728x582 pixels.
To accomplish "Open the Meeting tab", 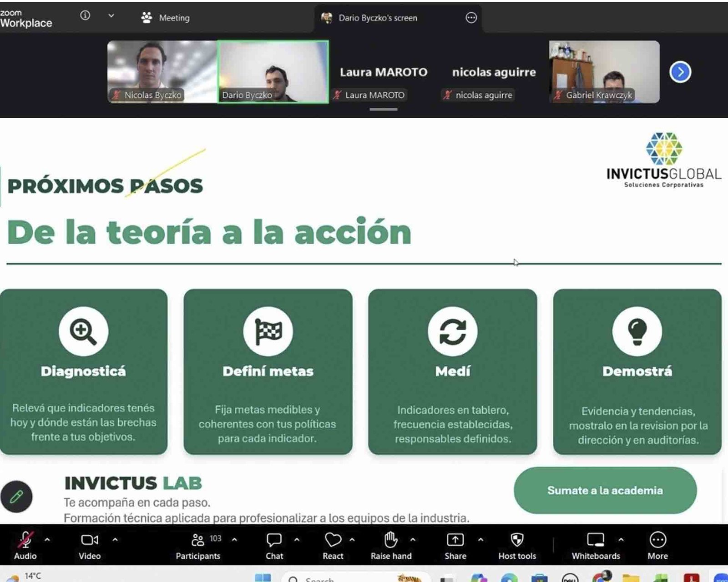I will pos(166,18).
